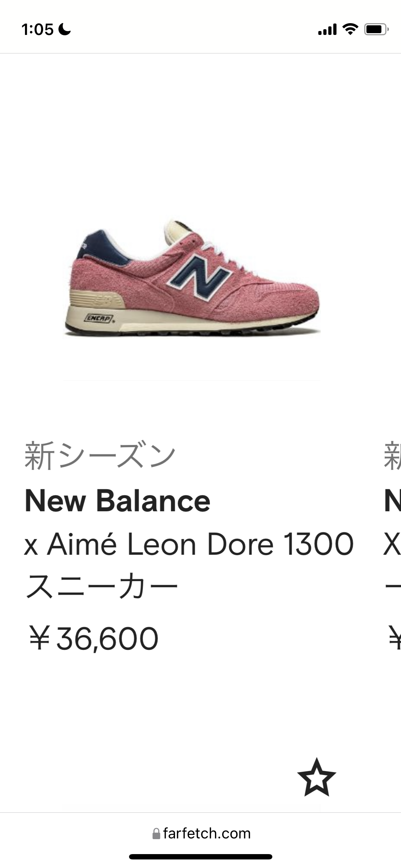This screenshot has height=868, width=401.
Task: Click the New Balance brand name
Action: [118, 501]
